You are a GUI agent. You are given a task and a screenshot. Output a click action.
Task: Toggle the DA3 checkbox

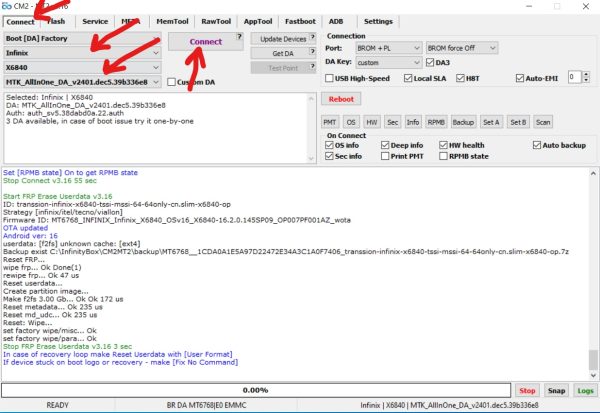pos(430,62)
